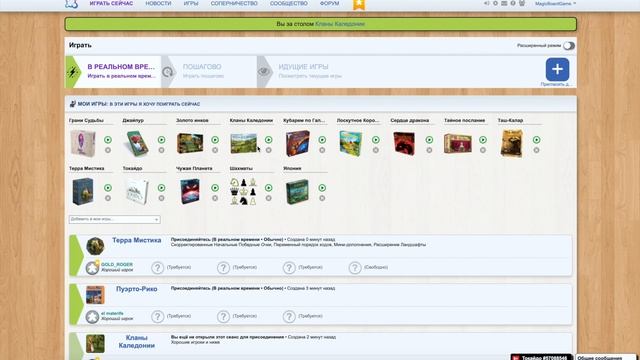This screenshot has width=640, height=360.
Task: Click green play icon for Лоскутное Коро...
Action: click(376, 140)
